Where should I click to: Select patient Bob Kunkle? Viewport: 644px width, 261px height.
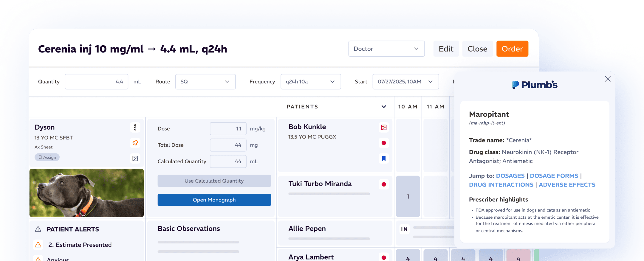[307, 127]
